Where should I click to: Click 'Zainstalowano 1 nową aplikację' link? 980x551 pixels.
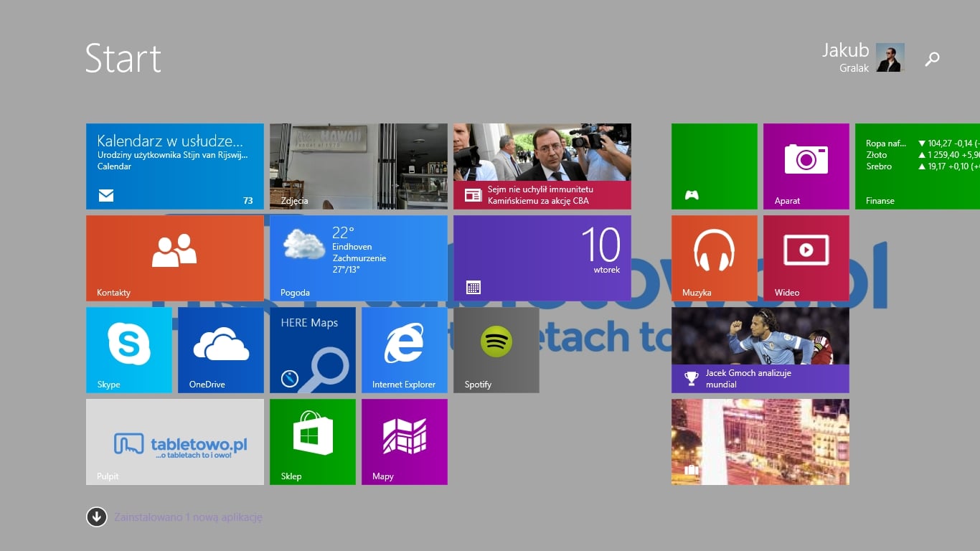pos(189,517)
